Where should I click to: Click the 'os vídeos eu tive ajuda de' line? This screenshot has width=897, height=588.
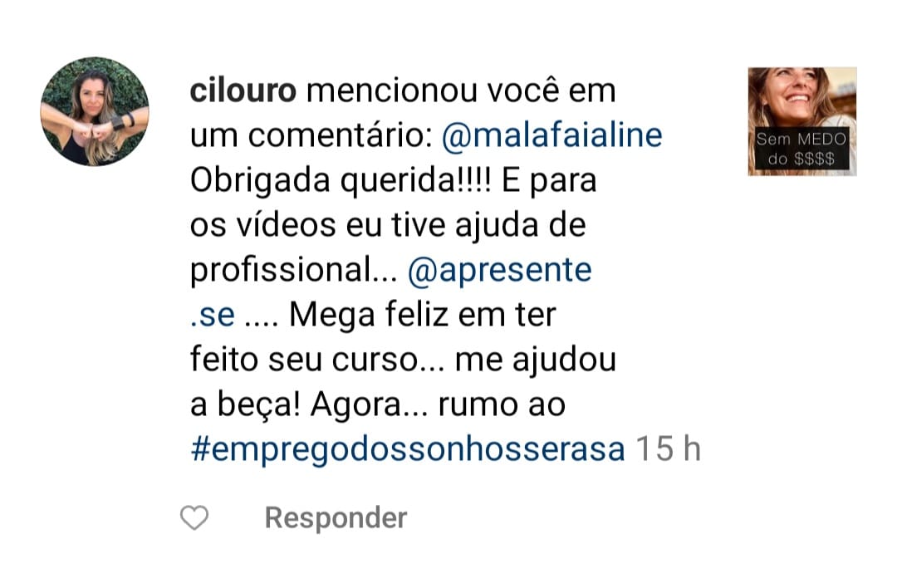point(388,225)
